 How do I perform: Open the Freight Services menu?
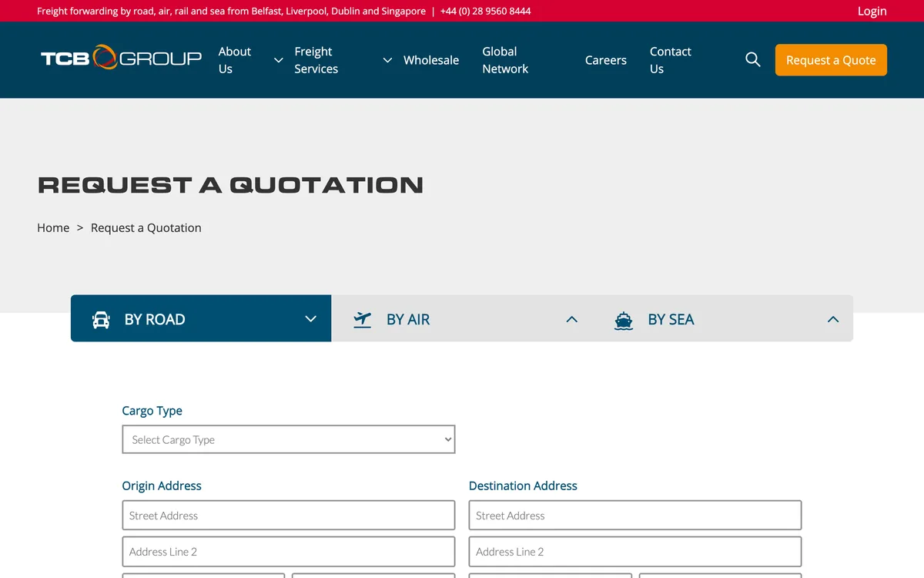click(316, 60)
